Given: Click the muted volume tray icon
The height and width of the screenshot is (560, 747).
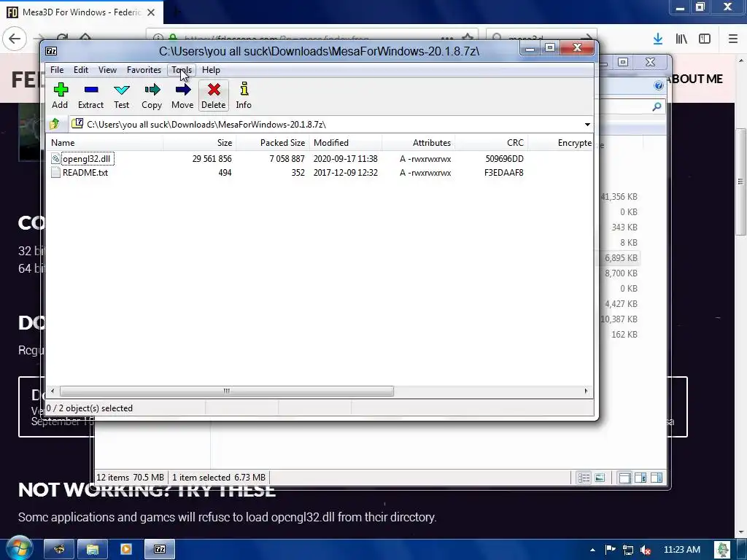Looking at the screenshot, I should point(646,550).
